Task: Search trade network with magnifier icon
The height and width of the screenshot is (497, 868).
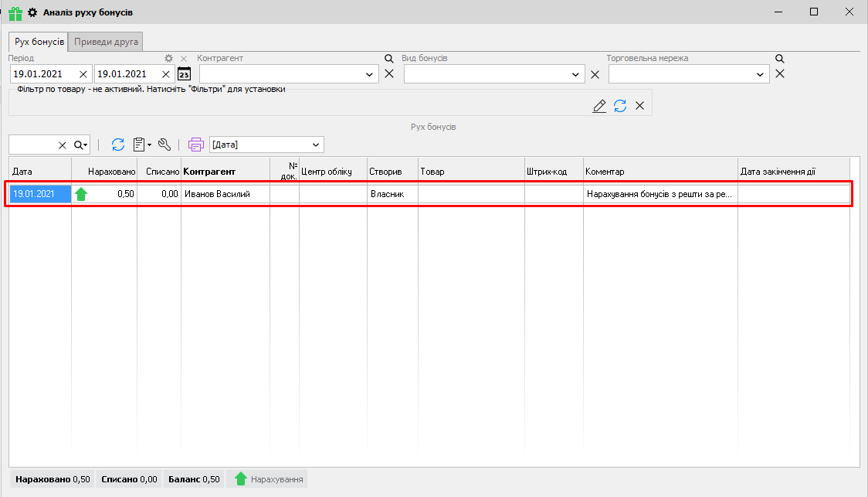Action: coord(780,59)
